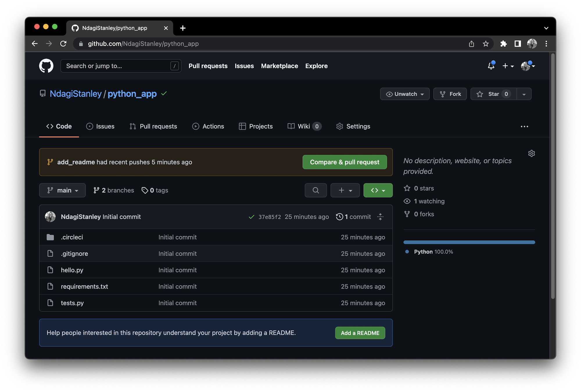Click the green build status checkmark by repo name
The height and width of the screenshot is (392, 581).
[x=164, y=93]
